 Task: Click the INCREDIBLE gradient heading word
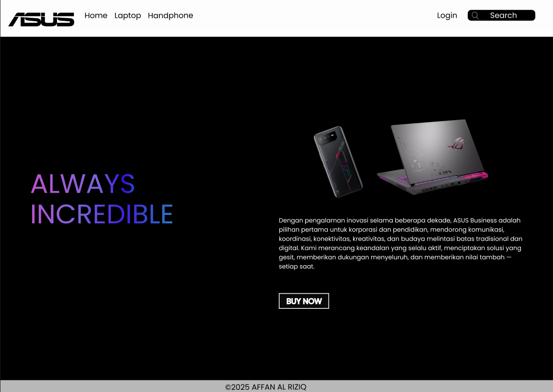(102, 214)
